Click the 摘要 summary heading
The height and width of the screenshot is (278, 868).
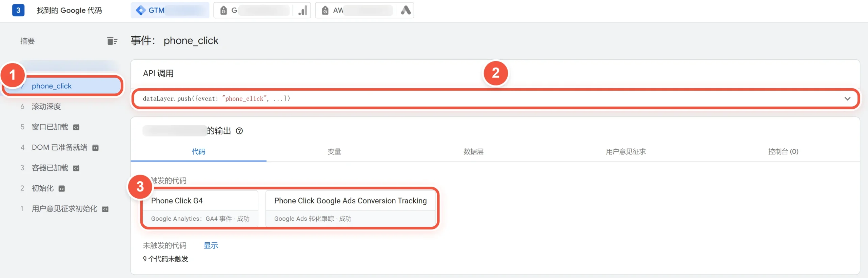click(27, 41)
